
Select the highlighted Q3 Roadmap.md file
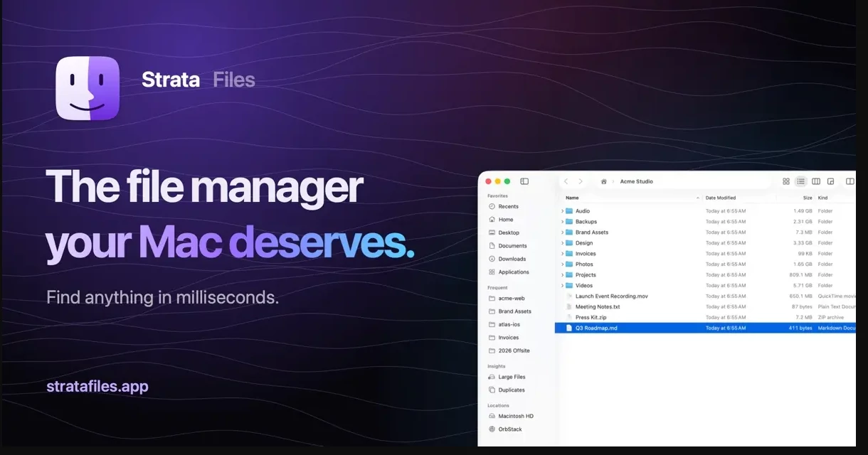pos(705,328)
